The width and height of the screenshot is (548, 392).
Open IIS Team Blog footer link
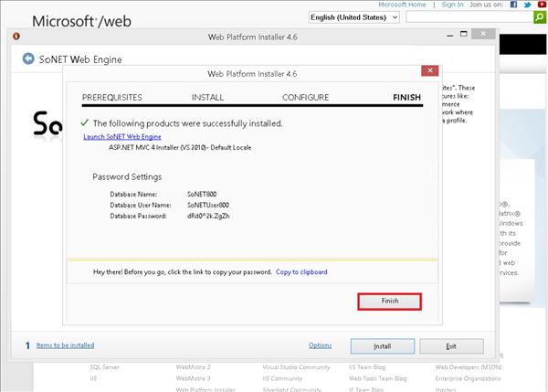[367, 367]
